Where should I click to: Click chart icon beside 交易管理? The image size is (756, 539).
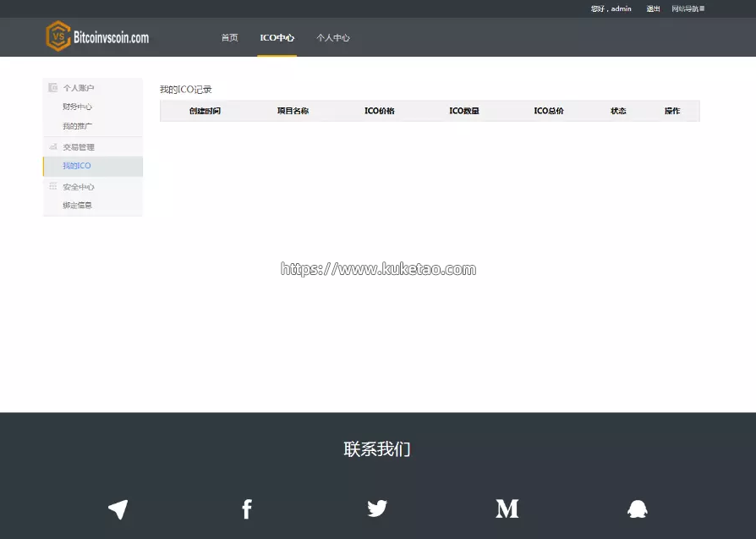click(53, 146)
